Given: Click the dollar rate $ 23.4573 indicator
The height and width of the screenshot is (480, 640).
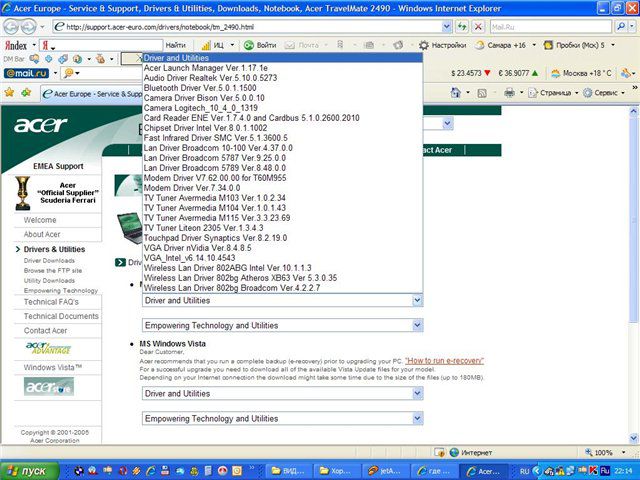Looking at the screenshot, I should (x=471, y=73).
